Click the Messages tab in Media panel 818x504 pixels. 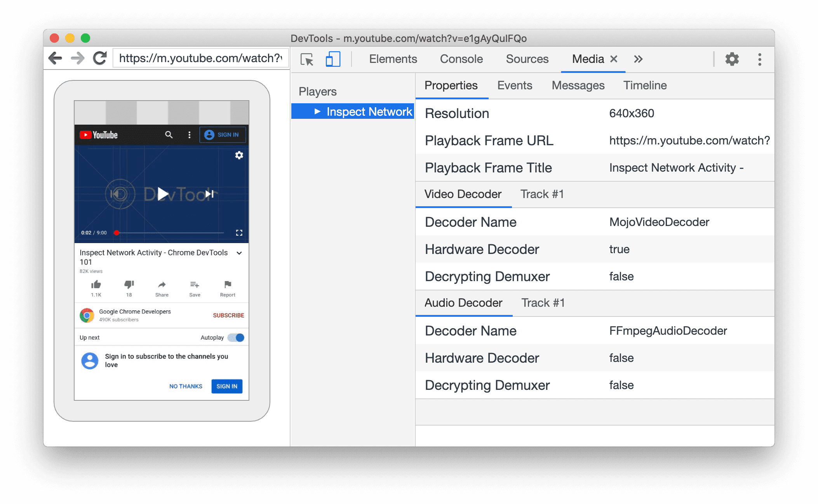(578, 85)
